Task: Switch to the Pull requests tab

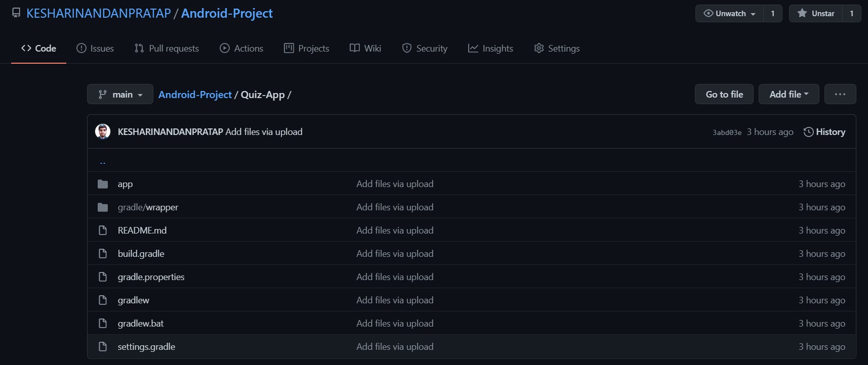Action: tap(167, 49)
